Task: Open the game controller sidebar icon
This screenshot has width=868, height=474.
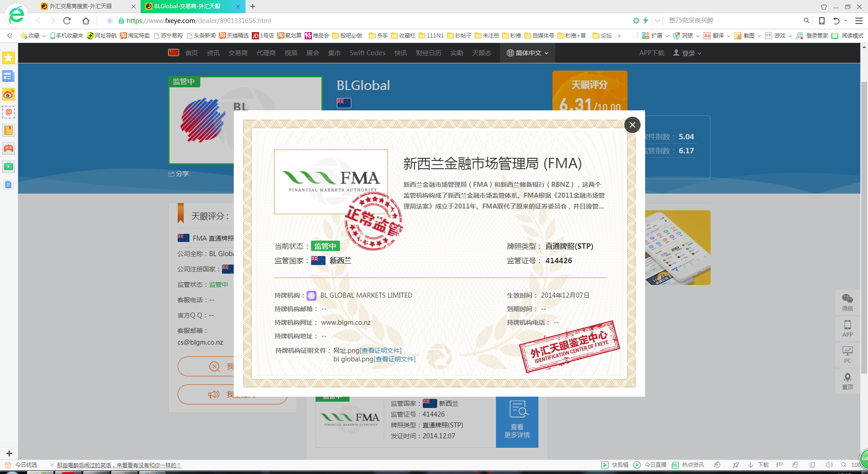Action: (9, 148)
